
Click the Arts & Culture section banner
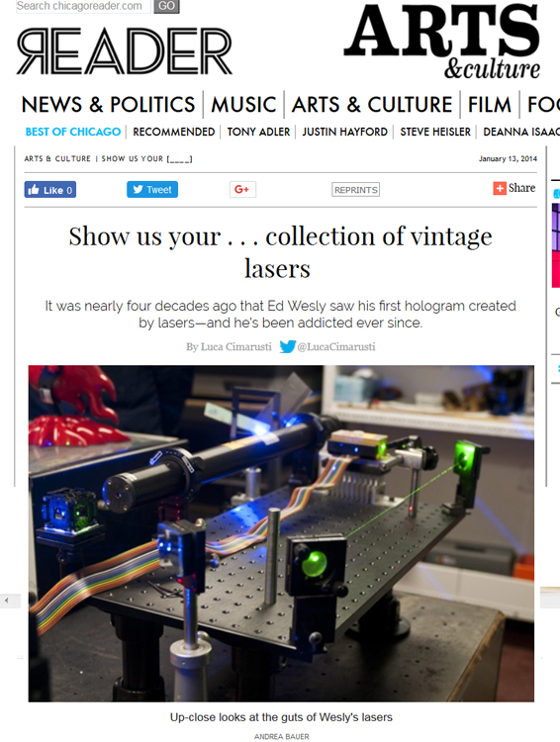click(x=442, y=41)
